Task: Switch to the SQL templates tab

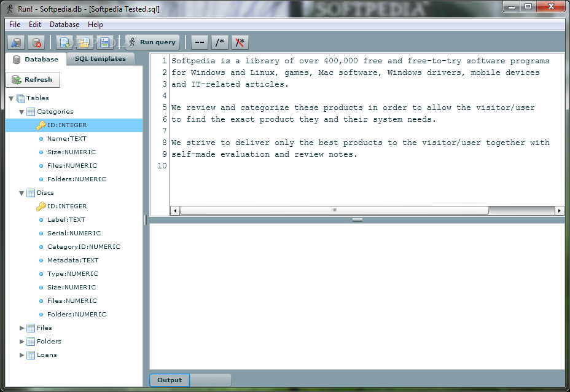Action: tap(100, 59)
